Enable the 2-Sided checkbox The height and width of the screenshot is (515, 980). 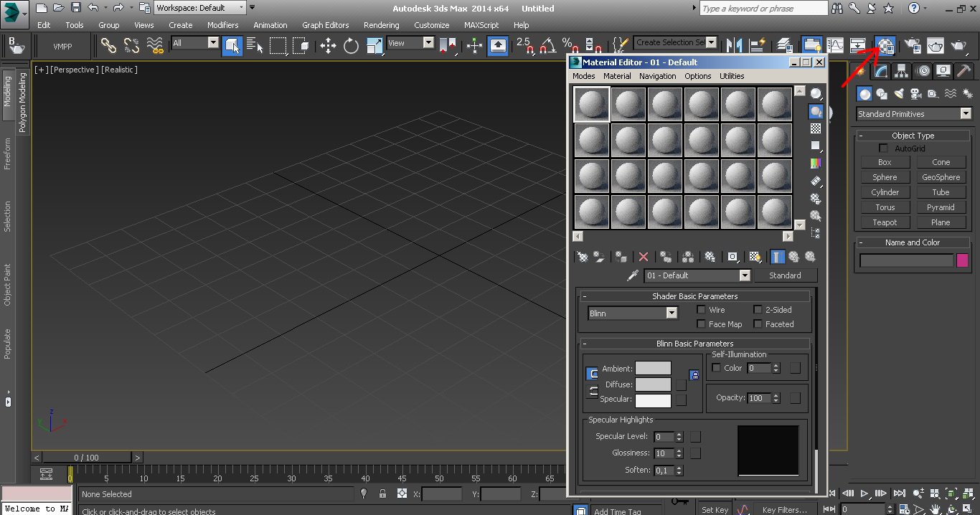tap(758, 310)
